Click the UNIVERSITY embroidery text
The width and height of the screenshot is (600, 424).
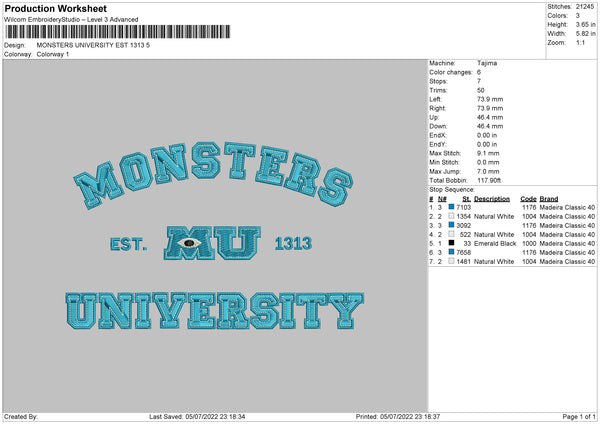215,311
